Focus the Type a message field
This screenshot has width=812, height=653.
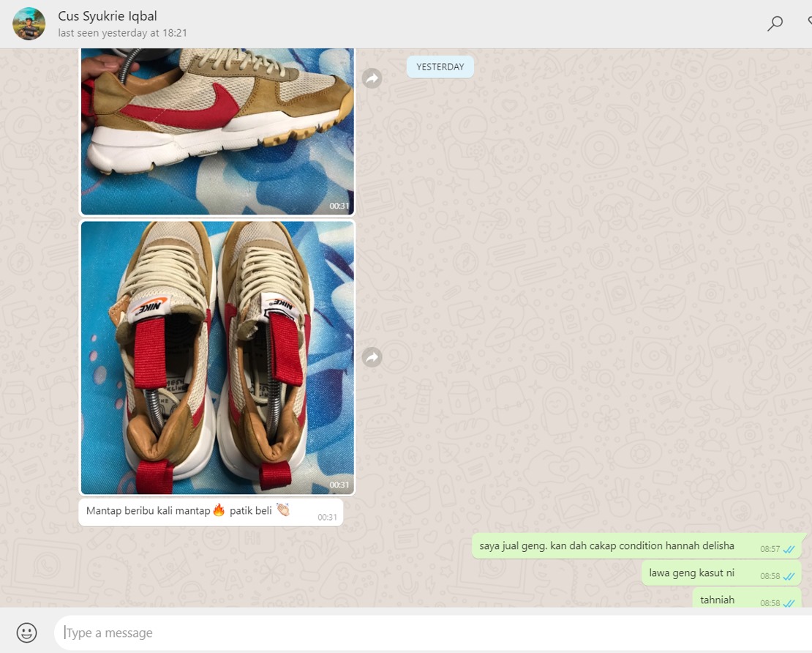click(433, 633)
